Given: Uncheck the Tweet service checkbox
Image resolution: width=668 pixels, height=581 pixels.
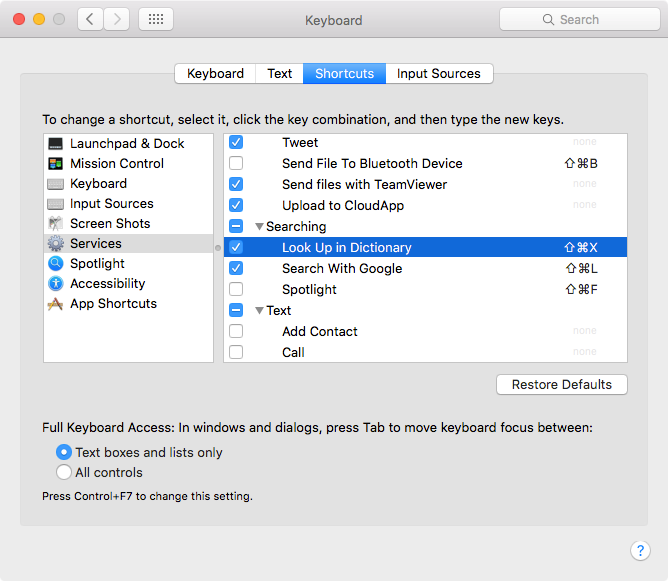Looking at the screenshot, I should [236, 142].
